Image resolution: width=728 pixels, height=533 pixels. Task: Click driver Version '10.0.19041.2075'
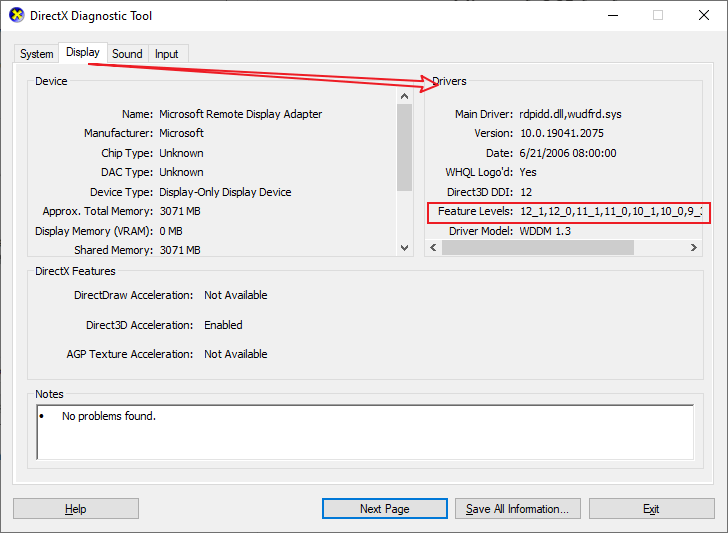(x=562, y=133)
